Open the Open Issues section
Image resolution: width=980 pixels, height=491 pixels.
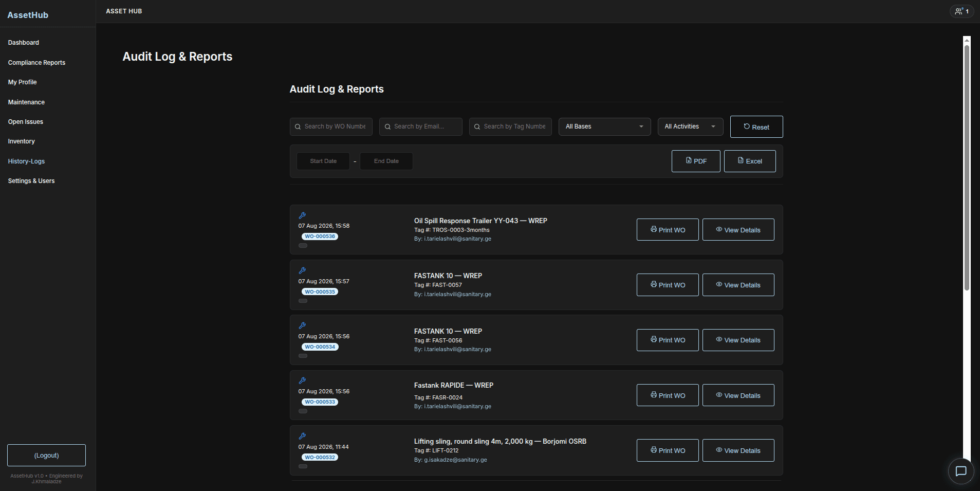coord(26,122)
